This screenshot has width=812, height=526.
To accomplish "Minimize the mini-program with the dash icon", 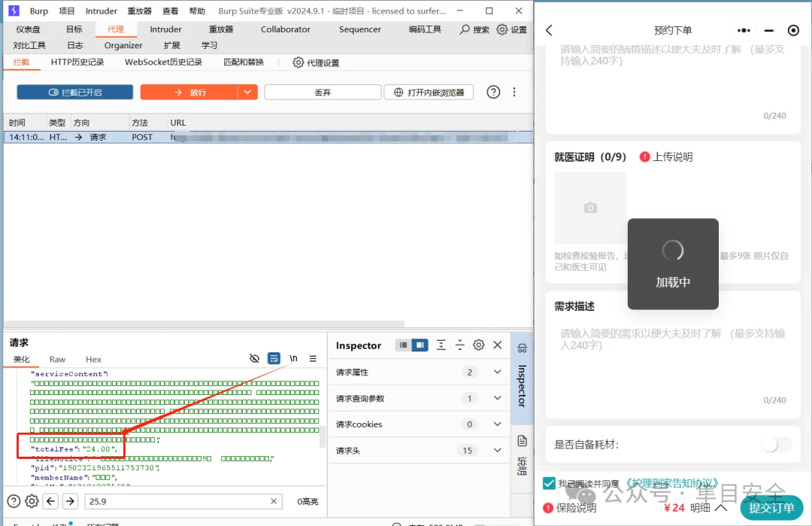I will [x=769, y=31].
